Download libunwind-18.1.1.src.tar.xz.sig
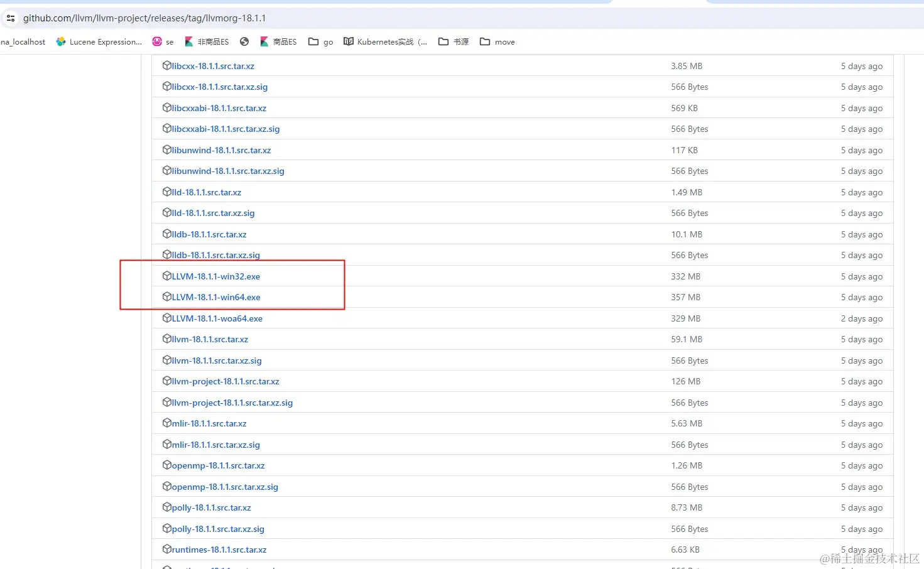 [x=228, y=171]
